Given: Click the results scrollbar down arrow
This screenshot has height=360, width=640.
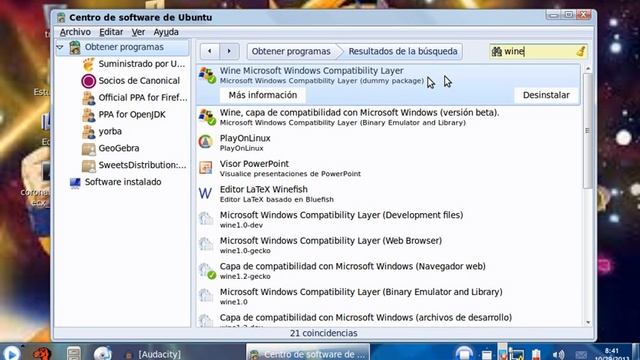Looking at the screenshot, I should click(588, 322).
